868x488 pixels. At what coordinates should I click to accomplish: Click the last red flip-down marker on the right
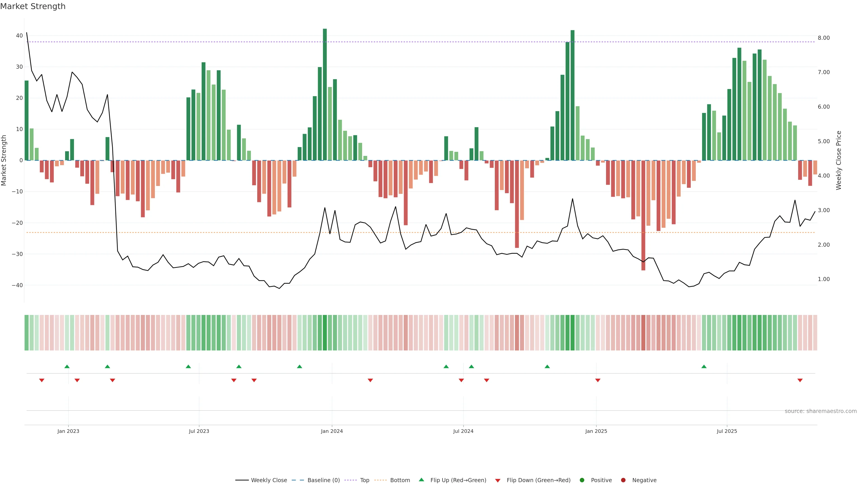point(800,380)
